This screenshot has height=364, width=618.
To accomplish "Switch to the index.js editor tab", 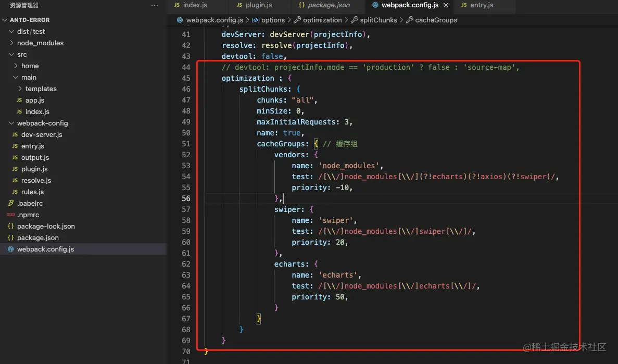I will (x=195, y=5).
